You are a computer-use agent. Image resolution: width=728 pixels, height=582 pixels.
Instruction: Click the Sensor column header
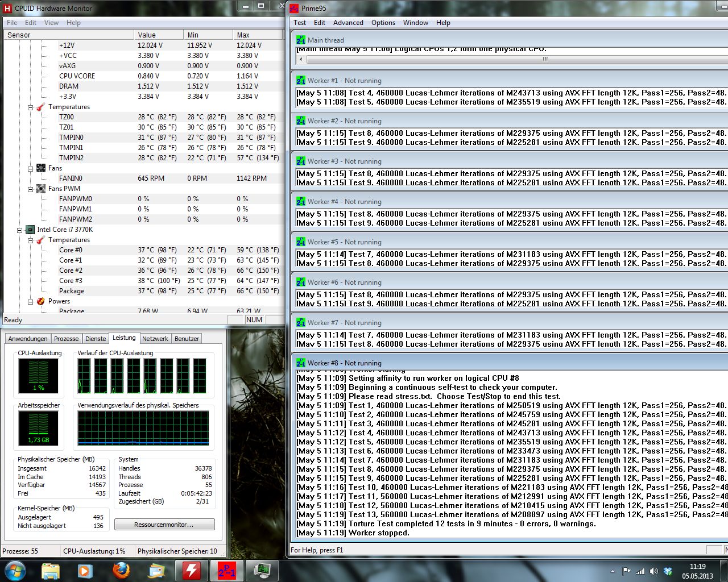click(x=68, y=35)
